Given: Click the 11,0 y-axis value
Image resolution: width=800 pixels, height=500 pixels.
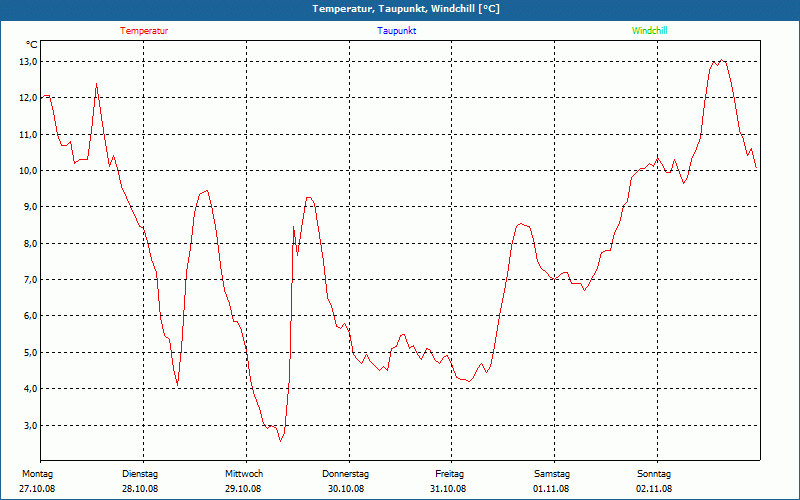Looking at the screenshot, I should [29, 135].
